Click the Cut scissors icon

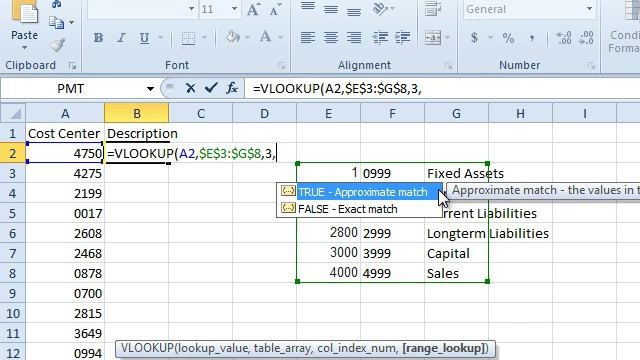[56, 4]
